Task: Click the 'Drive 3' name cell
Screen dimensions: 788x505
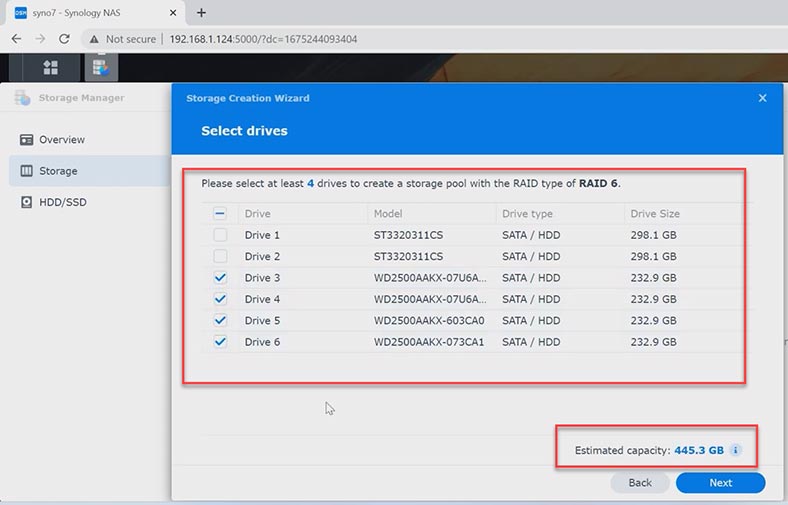Action: [262, 277]
